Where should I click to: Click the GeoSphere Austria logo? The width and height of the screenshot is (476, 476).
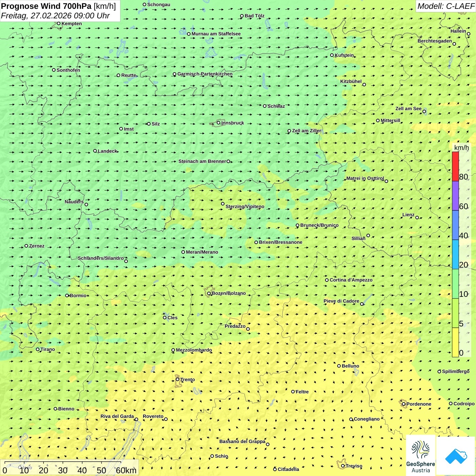(421, 456)
